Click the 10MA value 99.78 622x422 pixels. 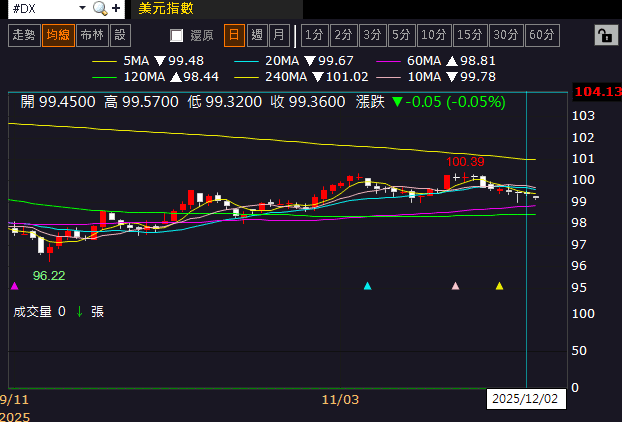[478, 77]
